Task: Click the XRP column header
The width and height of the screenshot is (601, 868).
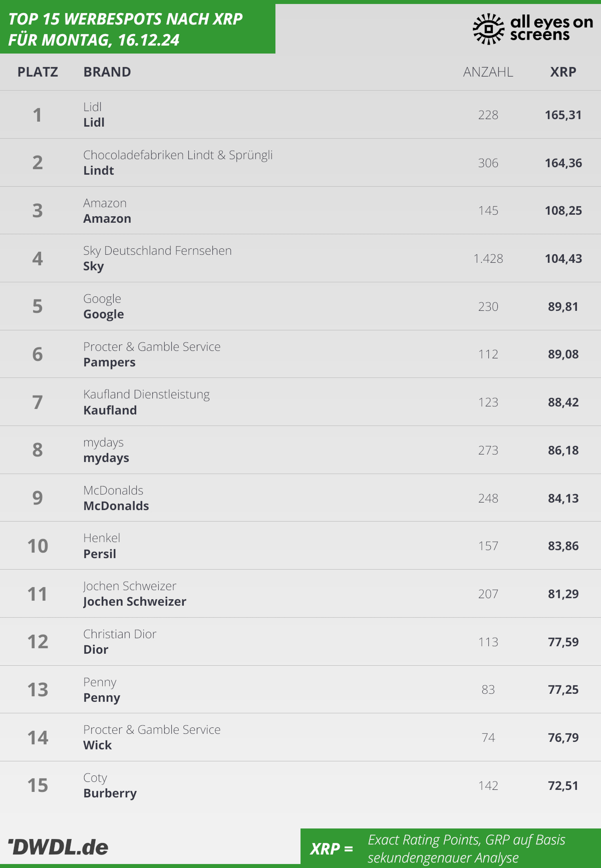Action: (x=563, y=72)
